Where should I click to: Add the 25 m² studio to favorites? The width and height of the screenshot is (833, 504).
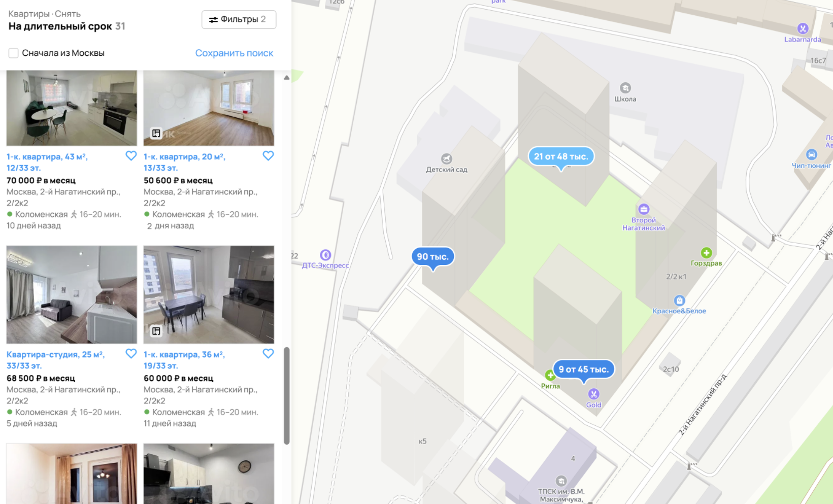(131, 353)
